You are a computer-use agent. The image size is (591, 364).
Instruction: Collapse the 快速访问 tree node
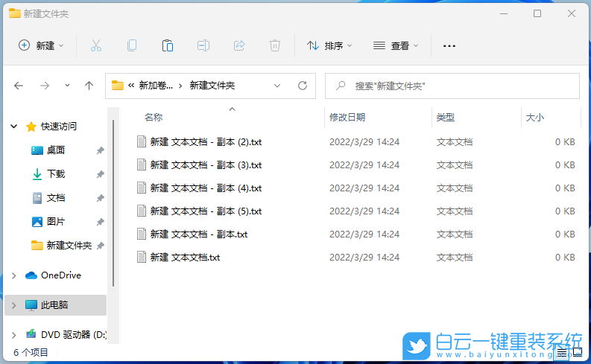point(14,127)
